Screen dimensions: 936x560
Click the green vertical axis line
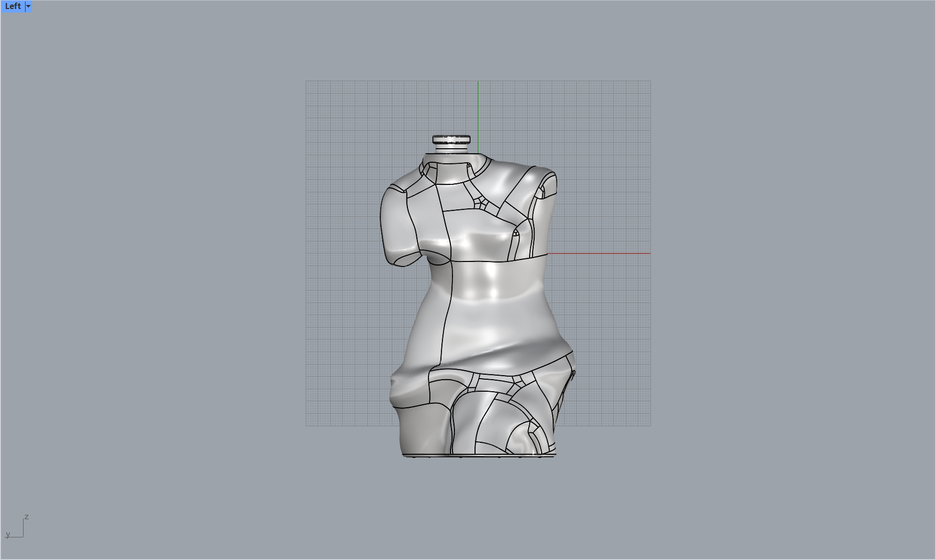coord(478,115)
